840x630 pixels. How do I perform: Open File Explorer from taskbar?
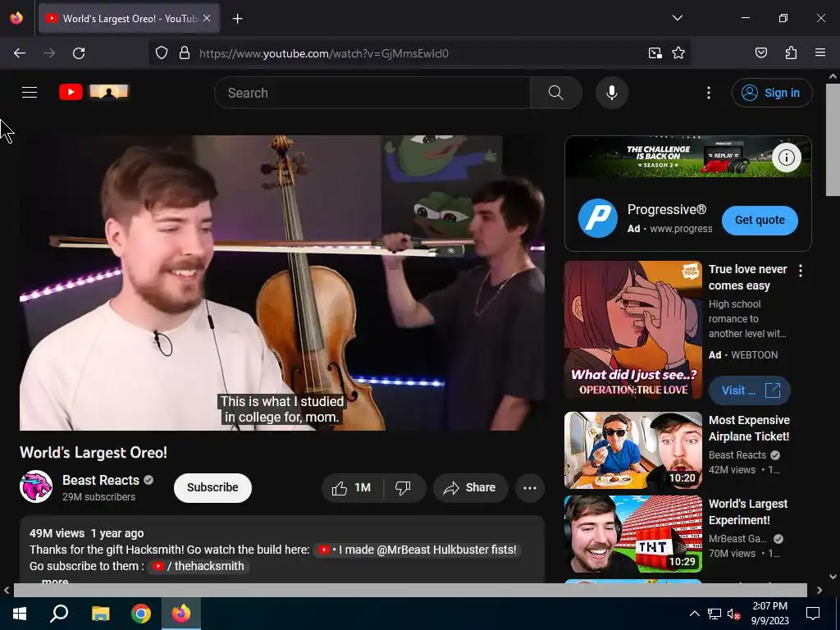[x=100, y=614]
